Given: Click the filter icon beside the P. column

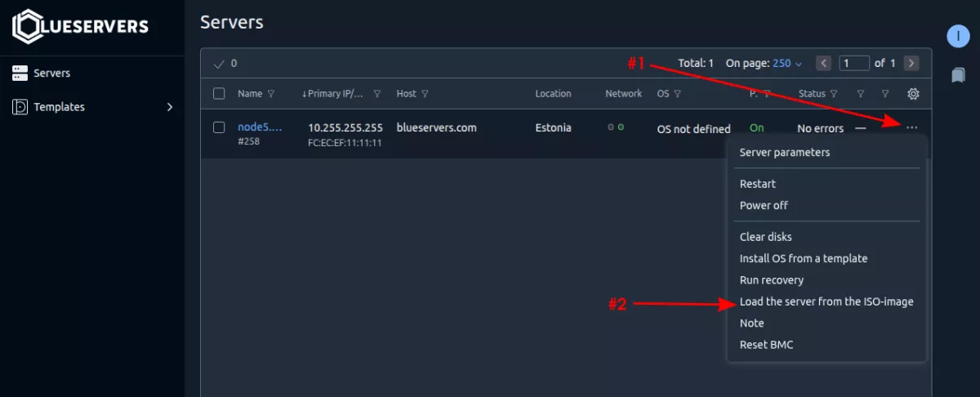Looking at the screenshot, I should click(767, 94).
